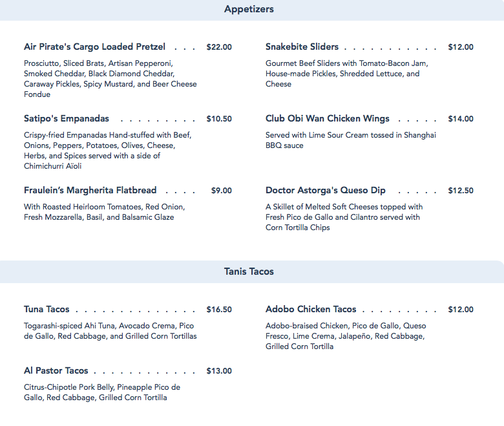Image resolution: width=504 pixels, height=426 pixels.
Task: Open Satipo's Empanadas menu item
Action: pos(66,119)
